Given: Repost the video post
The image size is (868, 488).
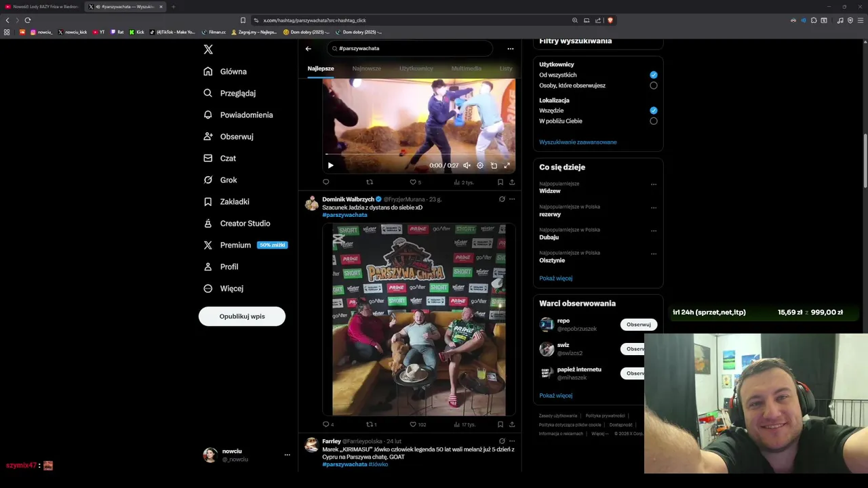Looking at the screenshot, I should pyautogui.click(x=370, y=182).
